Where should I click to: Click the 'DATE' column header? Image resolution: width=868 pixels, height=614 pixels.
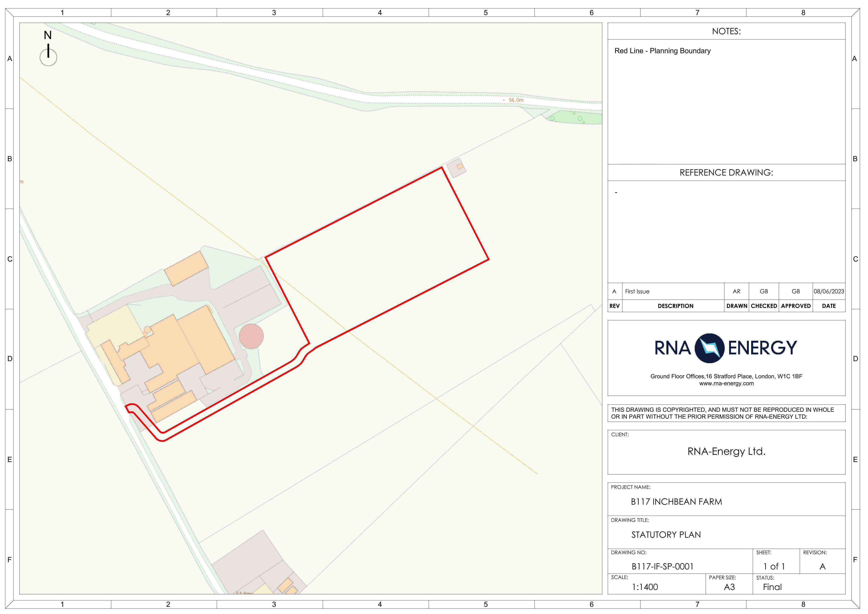click(x=829, y=306)
